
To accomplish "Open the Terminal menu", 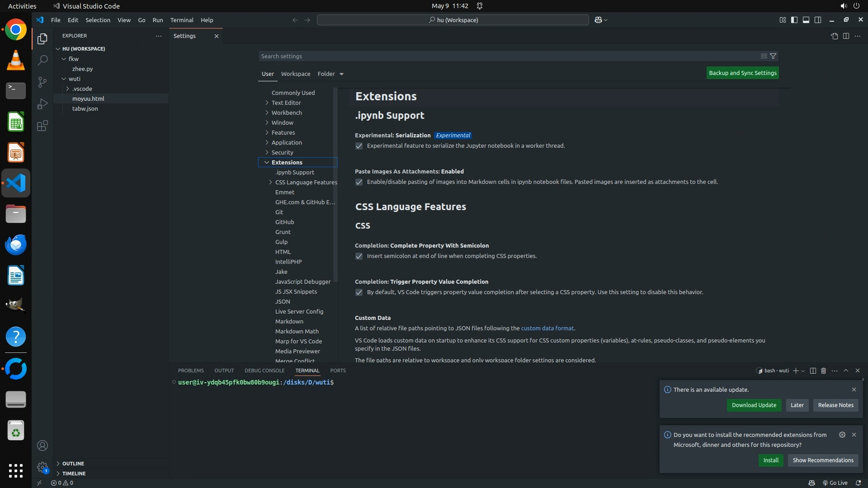I will click(182, 20).
